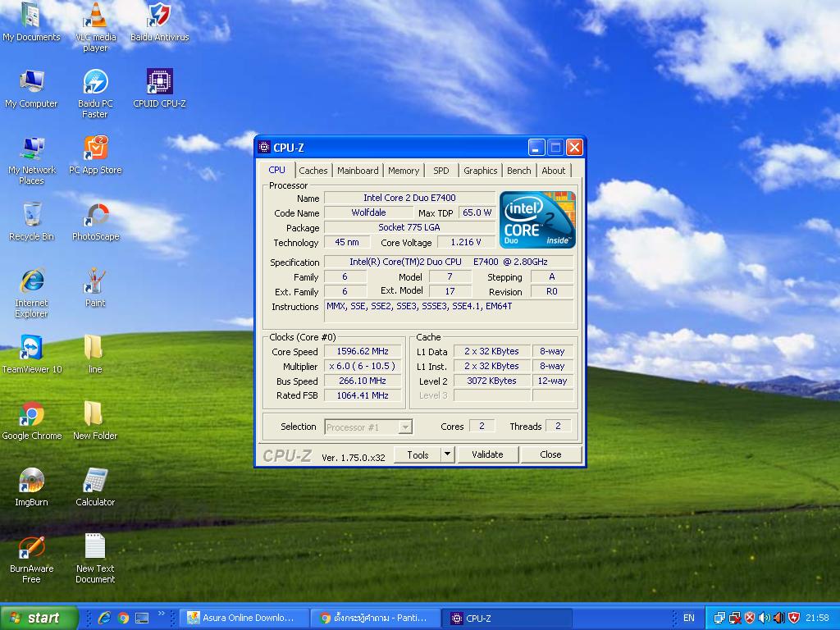The width and height of the screenshot is (840, 630).
Task: Click Level 2 cache value 3072 KBytes
Action: (x=492, y=381)
